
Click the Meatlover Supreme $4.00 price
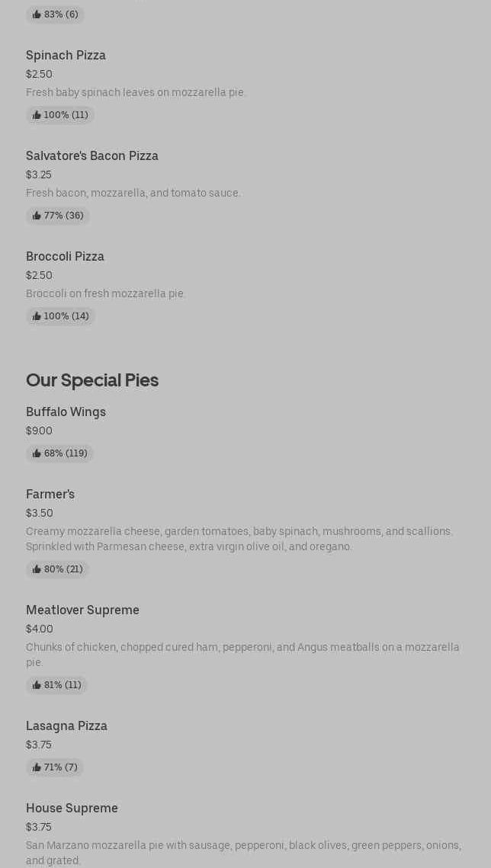click(x=40, y=629)
